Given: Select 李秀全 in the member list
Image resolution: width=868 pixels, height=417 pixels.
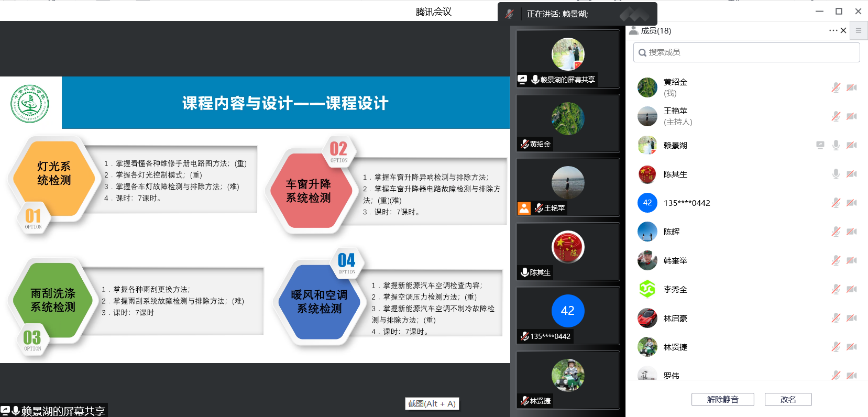Looking at the screenshot, I should click(x=675, y=289).
